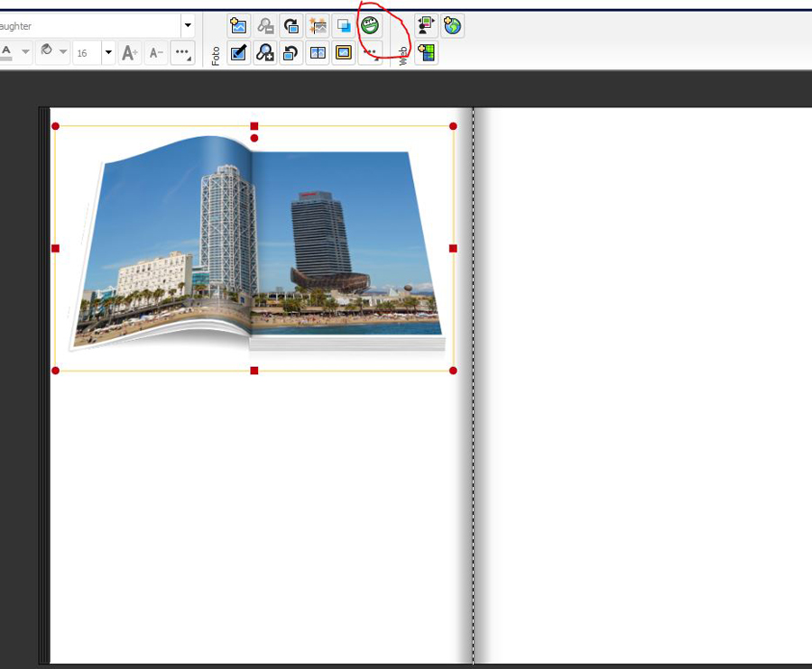Click the top-center red resize handle of photo
Viewport: 812px width, 669px height.
[254, 126]
